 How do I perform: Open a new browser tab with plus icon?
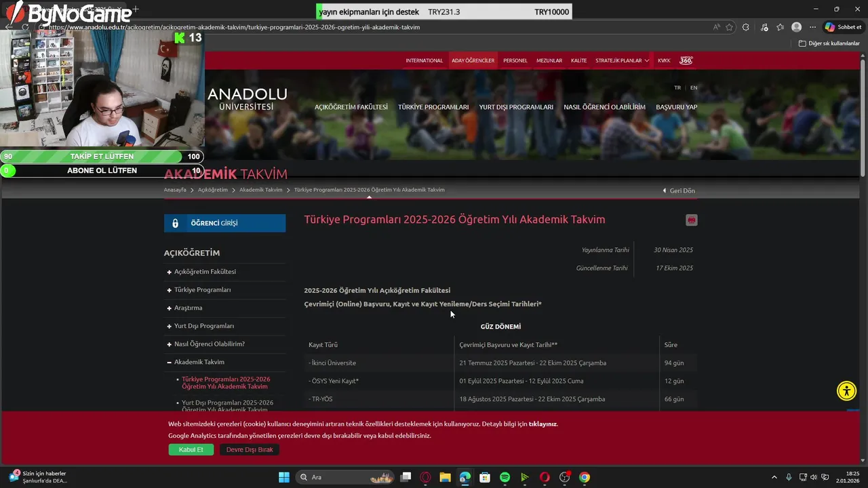click(136, 9)
